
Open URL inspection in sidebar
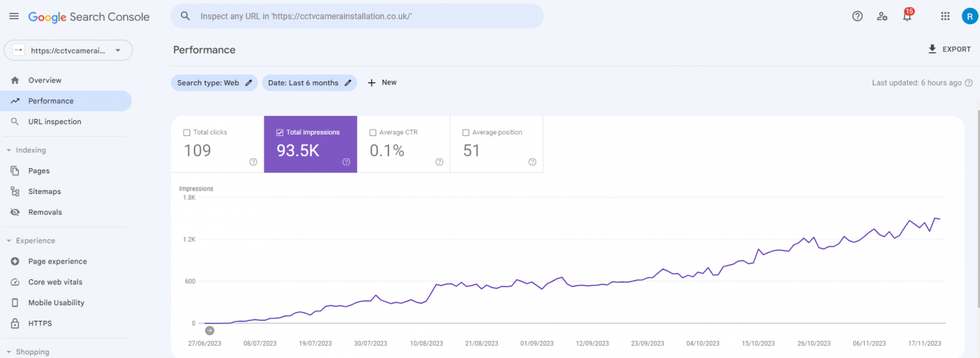54,122
